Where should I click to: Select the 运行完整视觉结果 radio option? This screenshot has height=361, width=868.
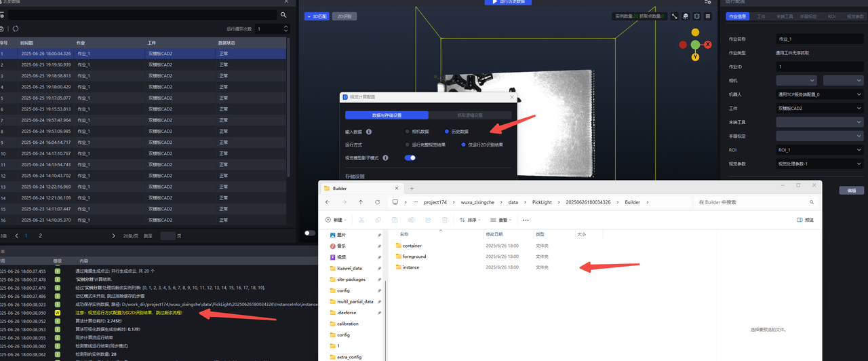tap(407, 145)
